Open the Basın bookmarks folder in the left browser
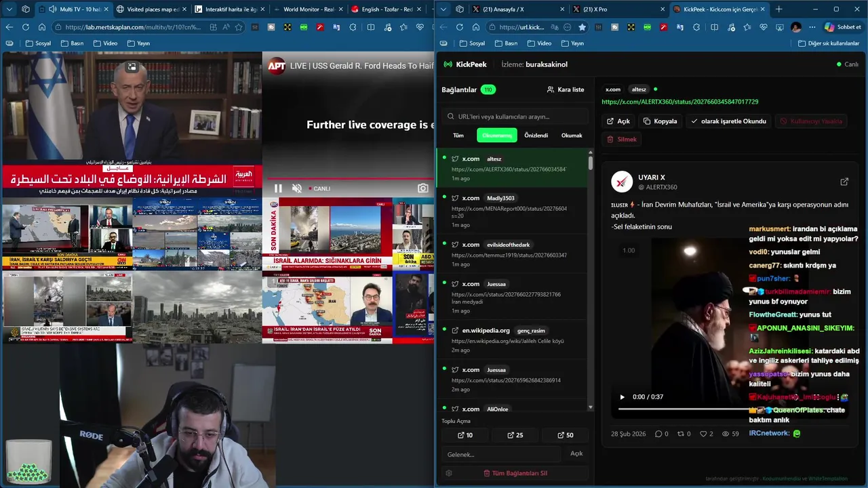Screen dimensions: 868x488 point(72,43)
